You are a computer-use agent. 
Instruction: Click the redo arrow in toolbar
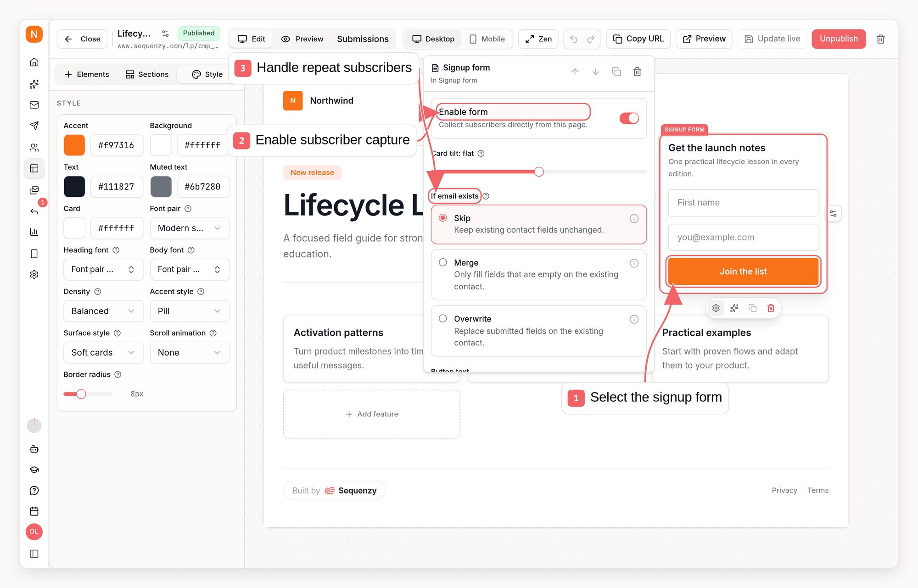[x=591, y=39]
